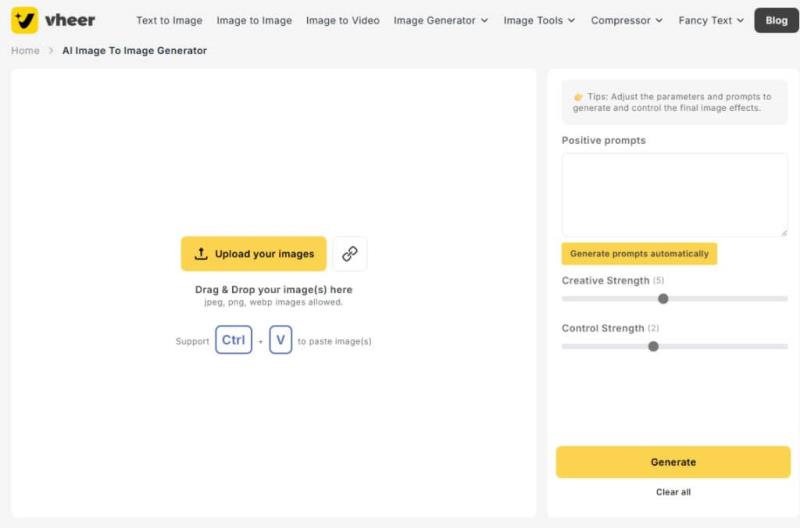Open the Image Tools dropdown menu
This screenshot has width=800, height=528.
coord(539,20)
